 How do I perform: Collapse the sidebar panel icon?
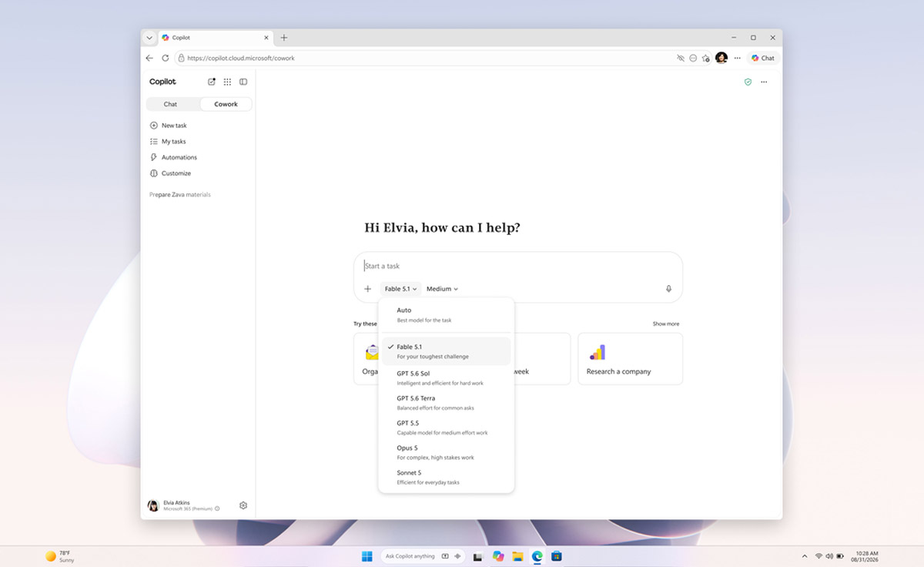click(x=243, y=82)
